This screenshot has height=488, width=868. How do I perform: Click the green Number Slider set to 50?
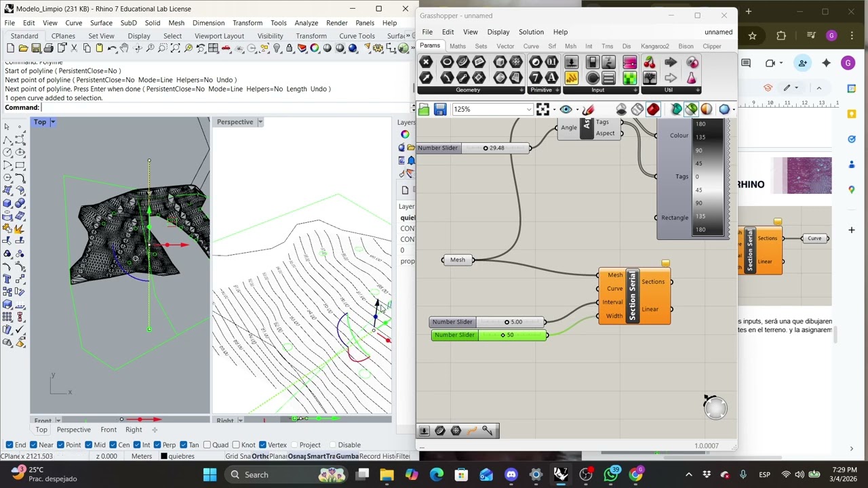pos(489,335)
